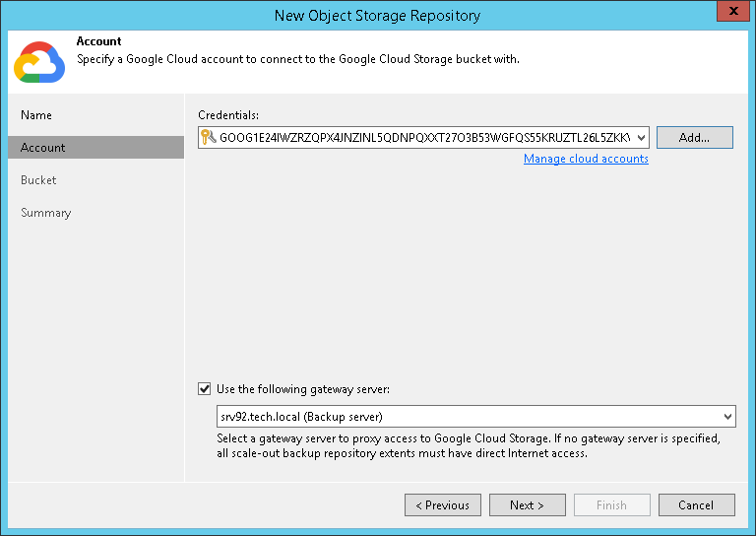756x536 pixels.
Task: Go back with the Previous button
Action: 442,505
